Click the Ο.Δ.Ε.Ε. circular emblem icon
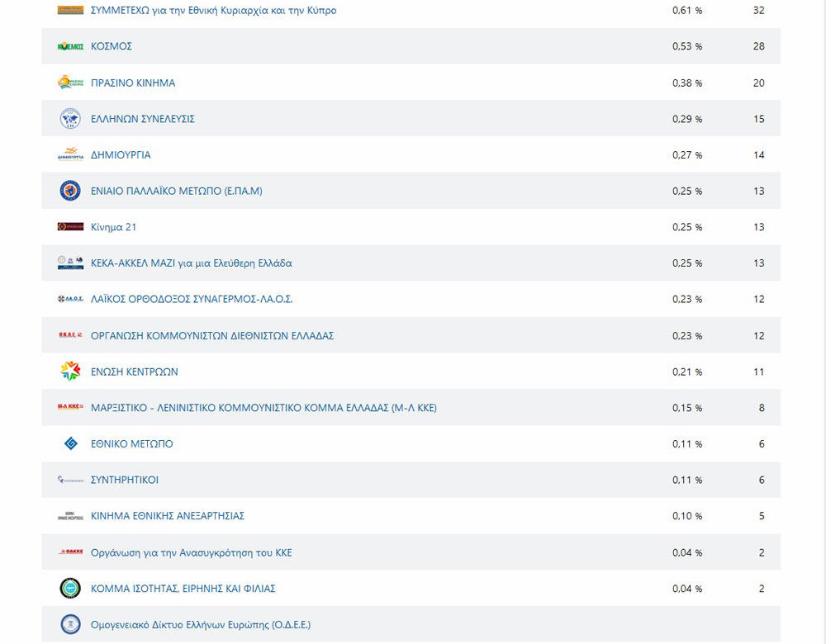 (70, 624)
